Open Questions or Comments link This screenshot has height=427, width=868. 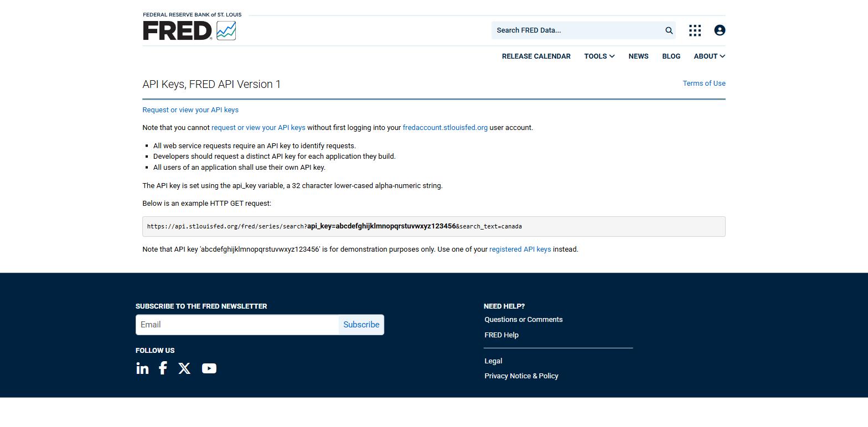tap(523, 320)
